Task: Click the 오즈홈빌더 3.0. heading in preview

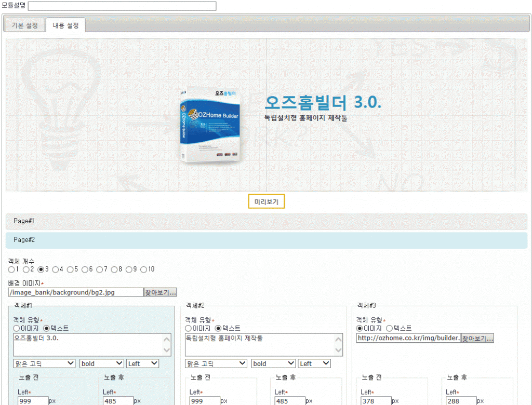Action: pyautogui.click(x=323, y=103)
